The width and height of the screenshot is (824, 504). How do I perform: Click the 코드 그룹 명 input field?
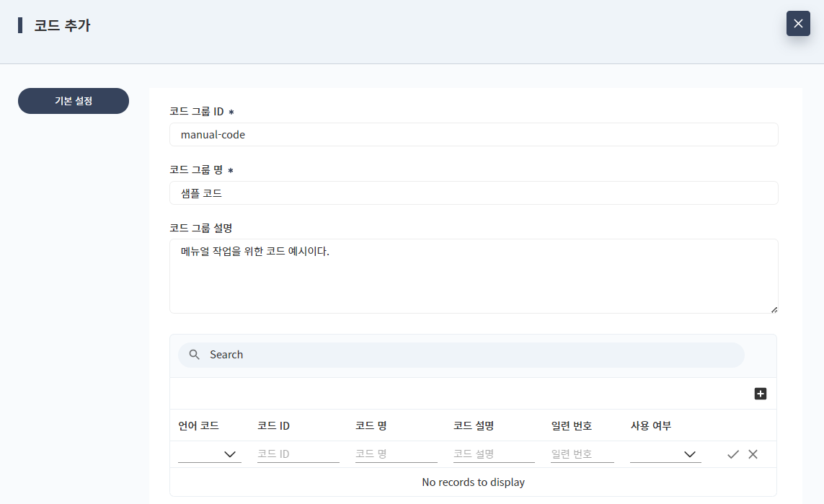tap(474, 193)
